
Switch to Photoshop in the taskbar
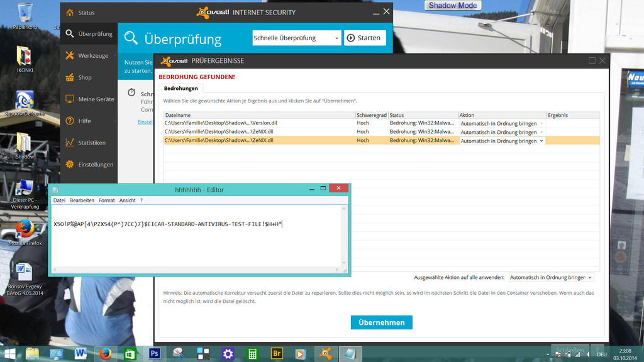pos(155,354)
